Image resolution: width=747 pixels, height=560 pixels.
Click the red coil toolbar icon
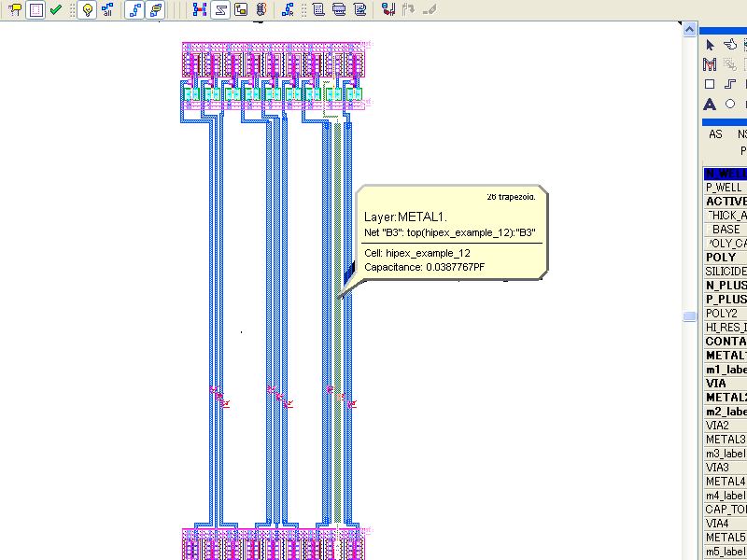(x=261, y=10)
